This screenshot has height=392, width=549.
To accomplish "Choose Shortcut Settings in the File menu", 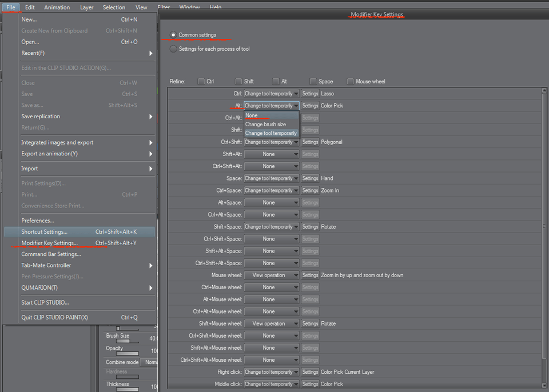I will coord(45,232).
